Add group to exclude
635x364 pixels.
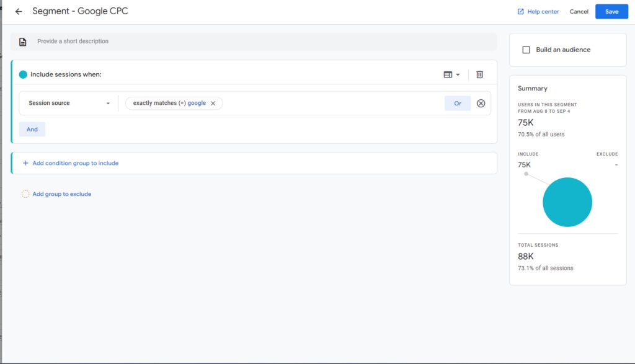point(62,194)
